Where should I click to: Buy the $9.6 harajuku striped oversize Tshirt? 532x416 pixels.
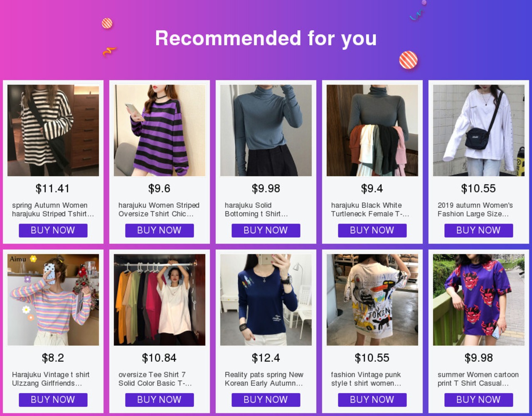pos(160,230)
